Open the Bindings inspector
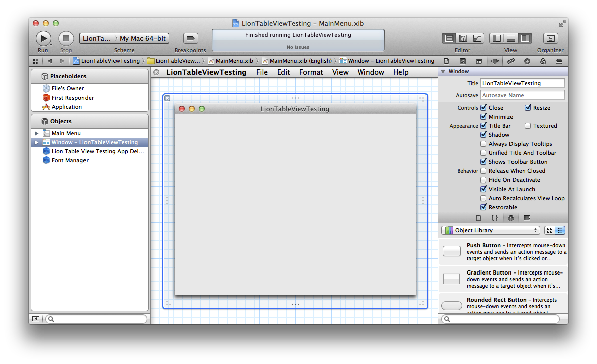 pos(543,61)
